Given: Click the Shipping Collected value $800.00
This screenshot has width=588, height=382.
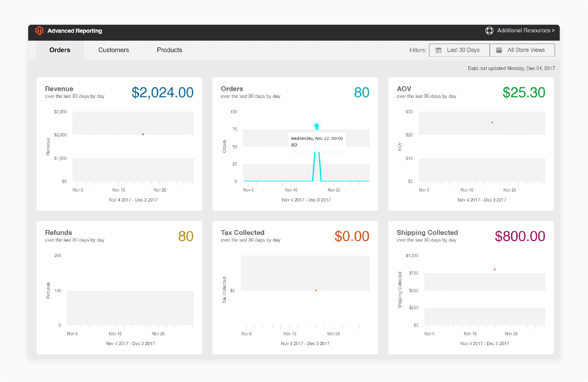Looking at the screenshot, I should coord(520,236).
